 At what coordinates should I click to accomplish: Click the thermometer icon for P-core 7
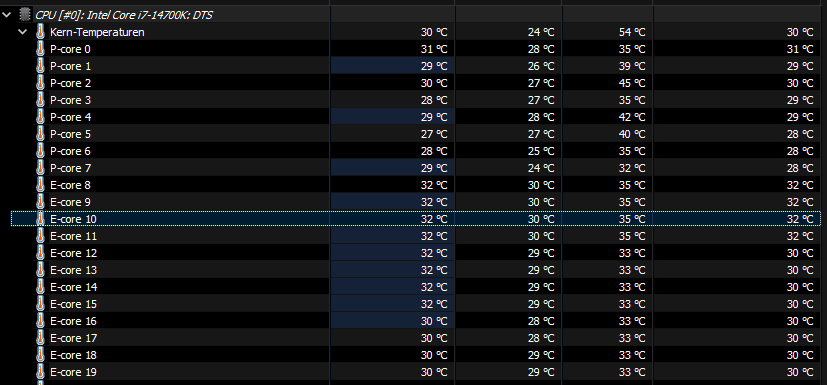(x=41, y=168)
